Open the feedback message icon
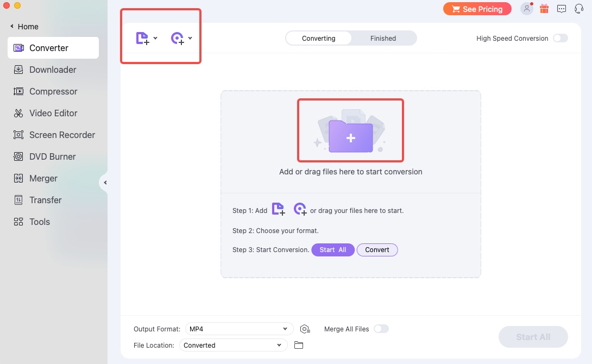The height and width of the screenshot is (364, 592). (x=562, y=9)
